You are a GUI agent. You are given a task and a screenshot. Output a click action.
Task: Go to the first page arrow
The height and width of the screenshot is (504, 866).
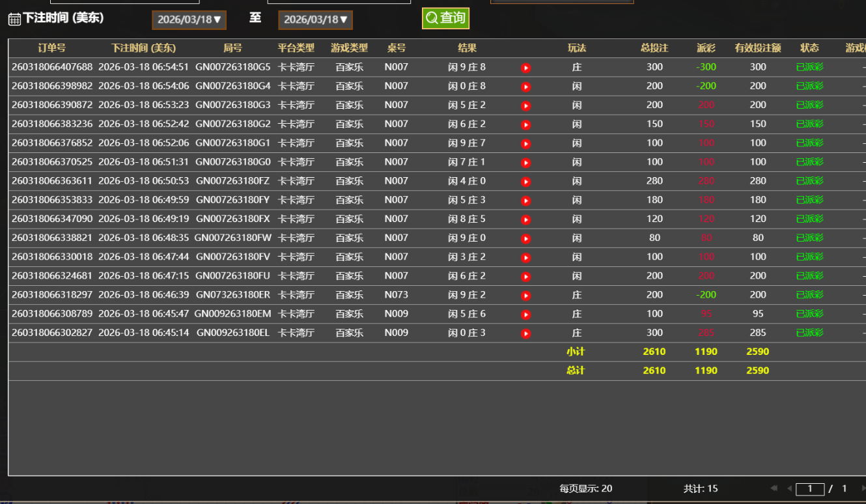pos(774,488)
